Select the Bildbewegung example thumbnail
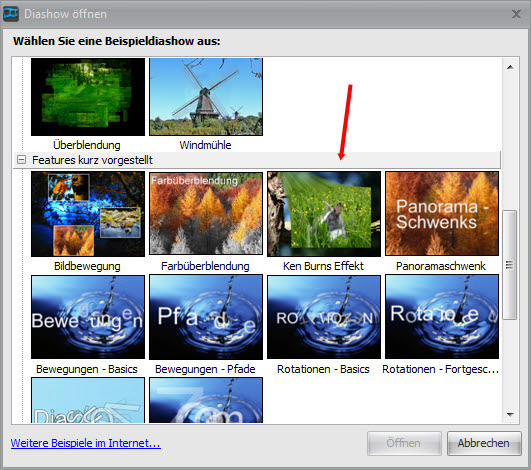This screenshot has height=470, width=531. pos(88,214)
